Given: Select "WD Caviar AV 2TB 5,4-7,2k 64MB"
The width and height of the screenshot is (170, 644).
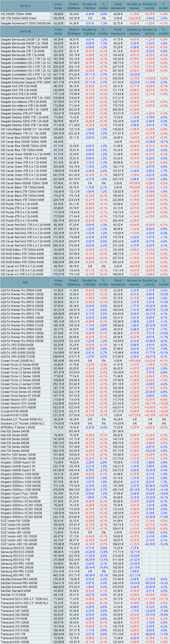Looking at the screenshot, I should click(22, 266).
